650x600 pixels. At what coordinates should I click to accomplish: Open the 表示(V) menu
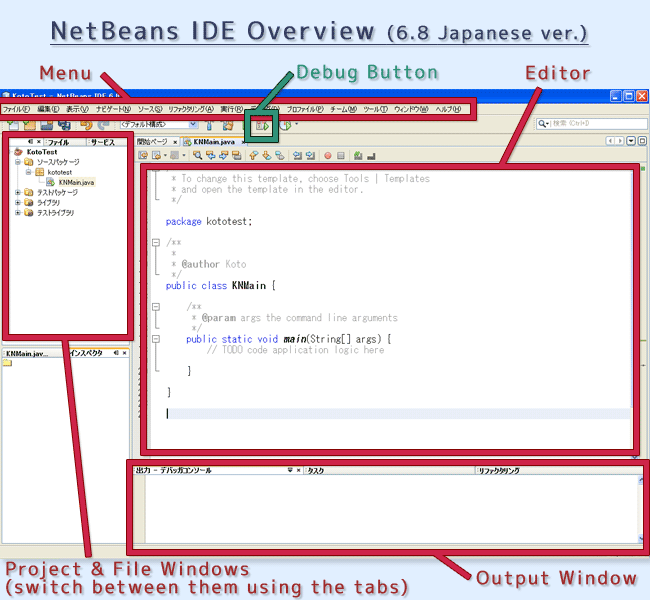click(x=77, y=109)
